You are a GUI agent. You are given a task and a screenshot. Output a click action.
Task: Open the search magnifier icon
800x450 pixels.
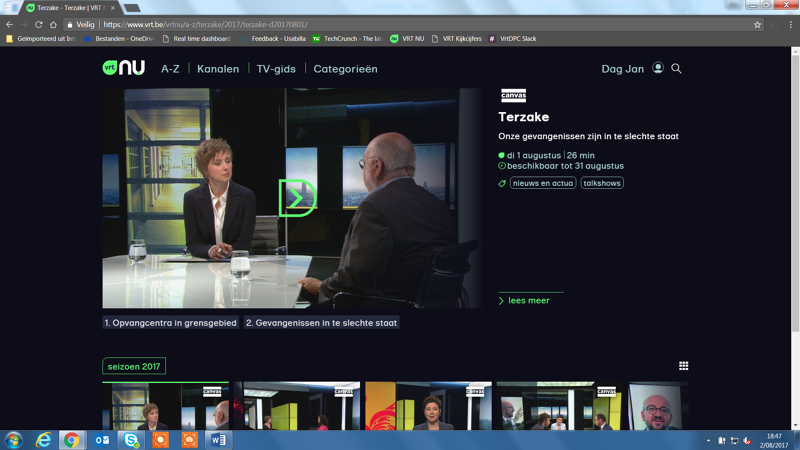point(677,68)
